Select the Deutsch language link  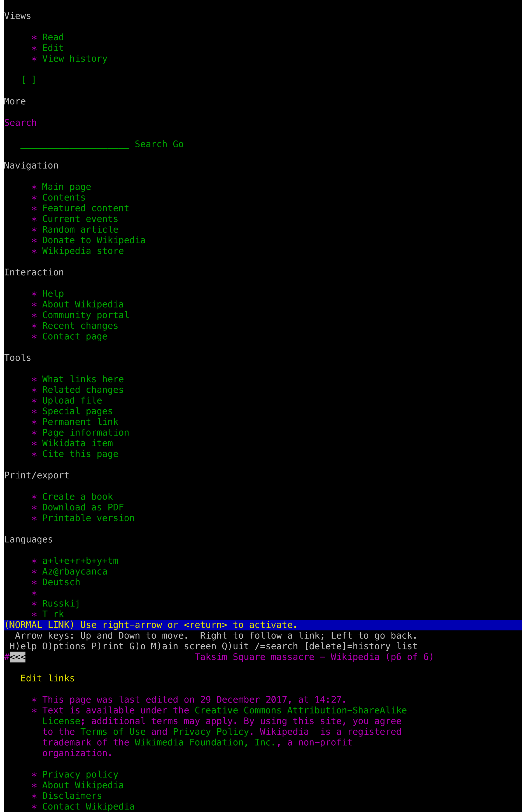pyautogui.click(x=61, y=582)
